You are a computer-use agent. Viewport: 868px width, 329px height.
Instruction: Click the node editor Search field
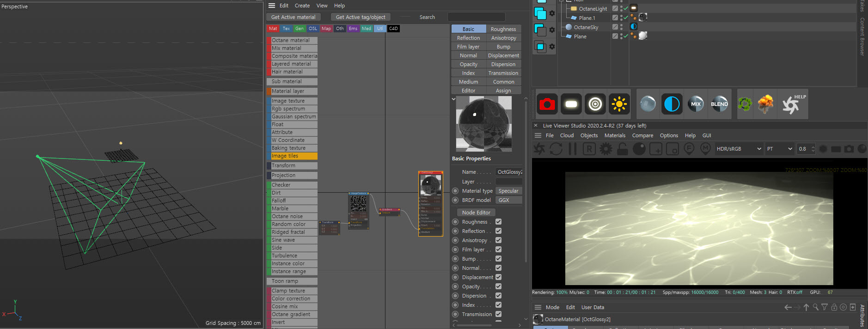(x=476, y=17)
